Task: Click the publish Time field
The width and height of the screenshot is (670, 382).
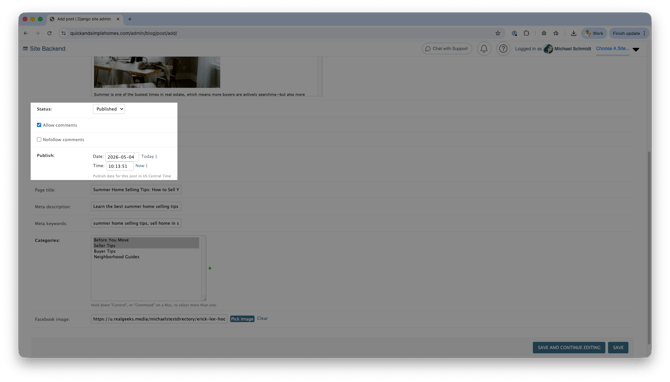Action: (119, 166)
